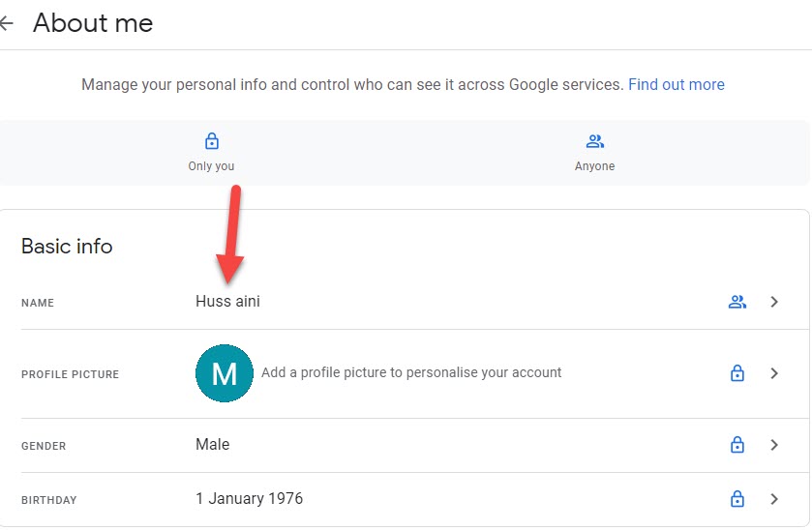Click the teal M profile avatar
Screen dimensions: 812x530
point(225,373)
